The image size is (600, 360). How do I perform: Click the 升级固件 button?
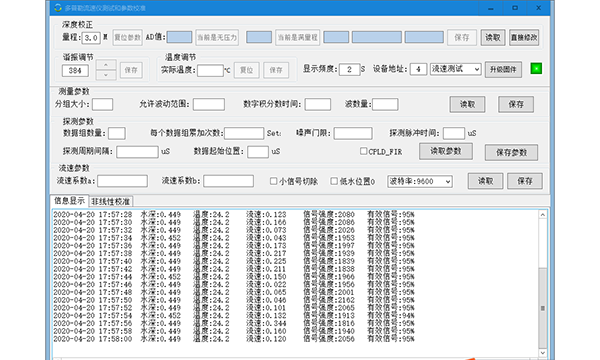pyautogui.click(x=503, y=70)
